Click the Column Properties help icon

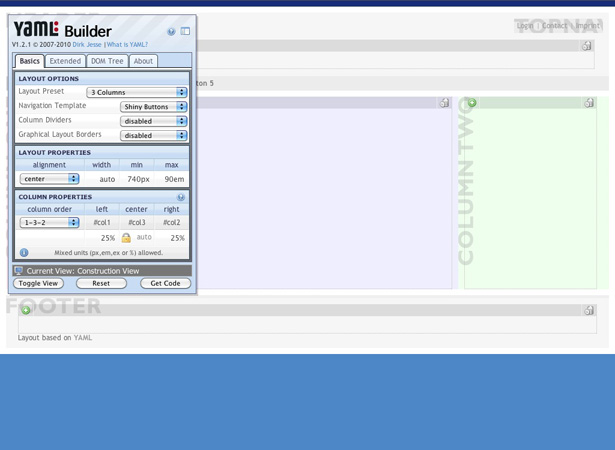tap(181, 197)
